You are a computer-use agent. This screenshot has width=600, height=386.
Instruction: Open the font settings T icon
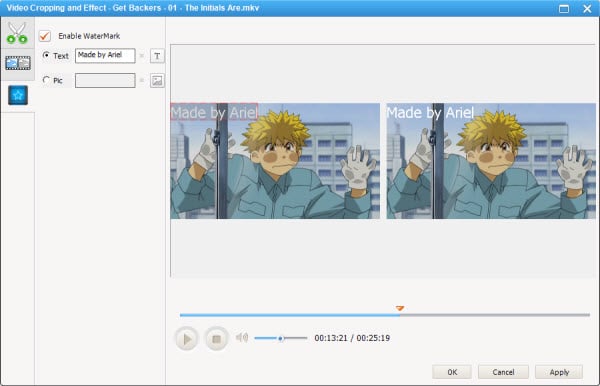157,56
